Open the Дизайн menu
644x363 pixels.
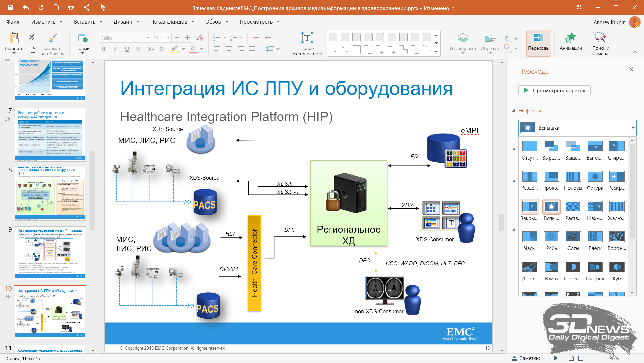click(x=126, y=21)
